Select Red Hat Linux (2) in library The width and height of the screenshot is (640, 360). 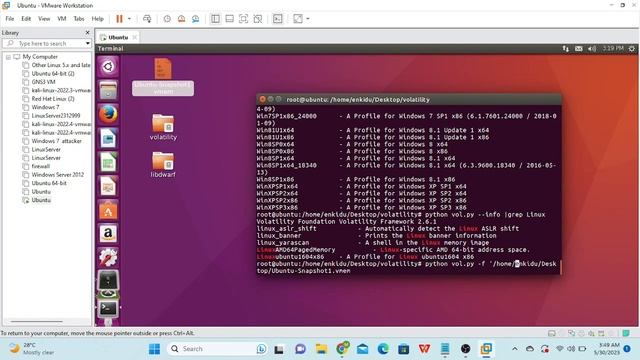[49, 99]
